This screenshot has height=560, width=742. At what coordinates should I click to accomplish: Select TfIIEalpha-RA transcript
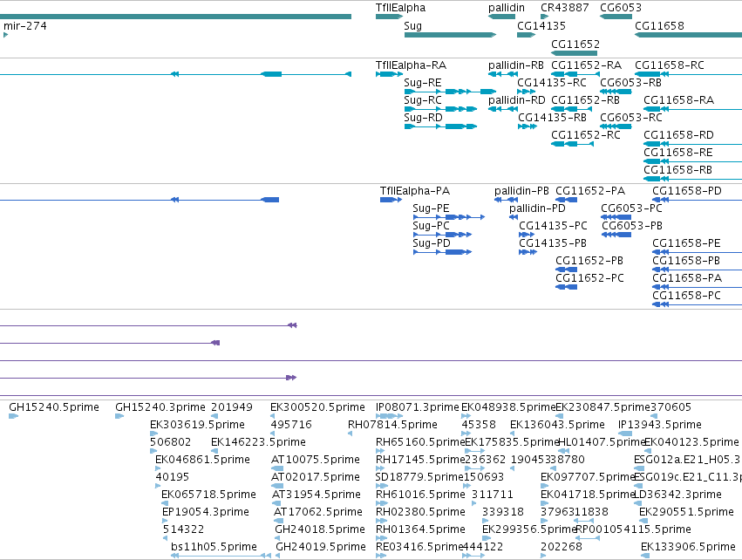click(389, 74)
